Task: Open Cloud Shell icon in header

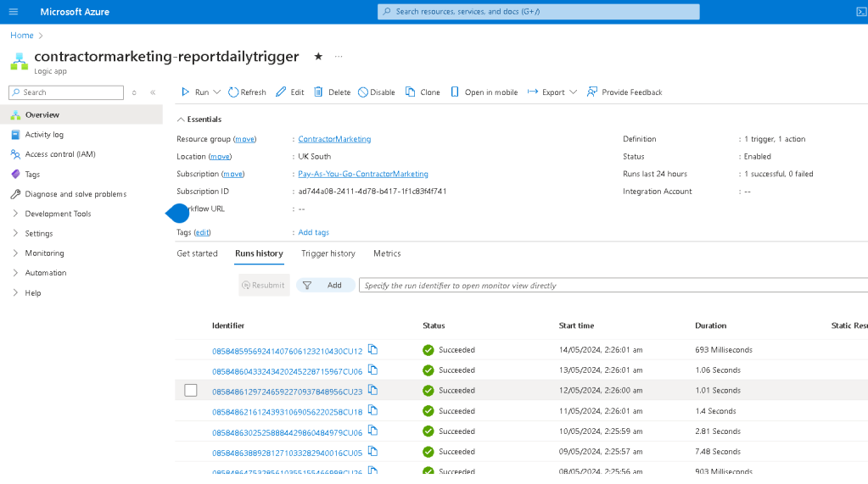Action: click(x=861, y=12)
